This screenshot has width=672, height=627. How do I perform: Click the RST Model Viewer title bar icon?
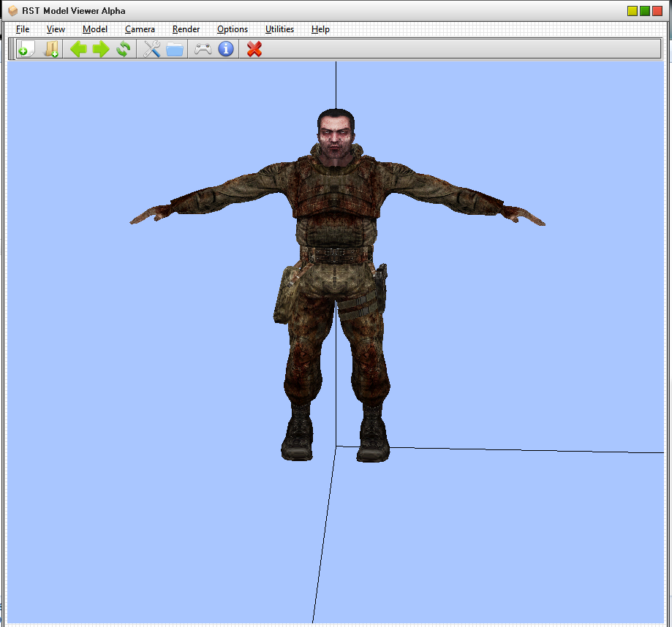[x=13, y=10]
